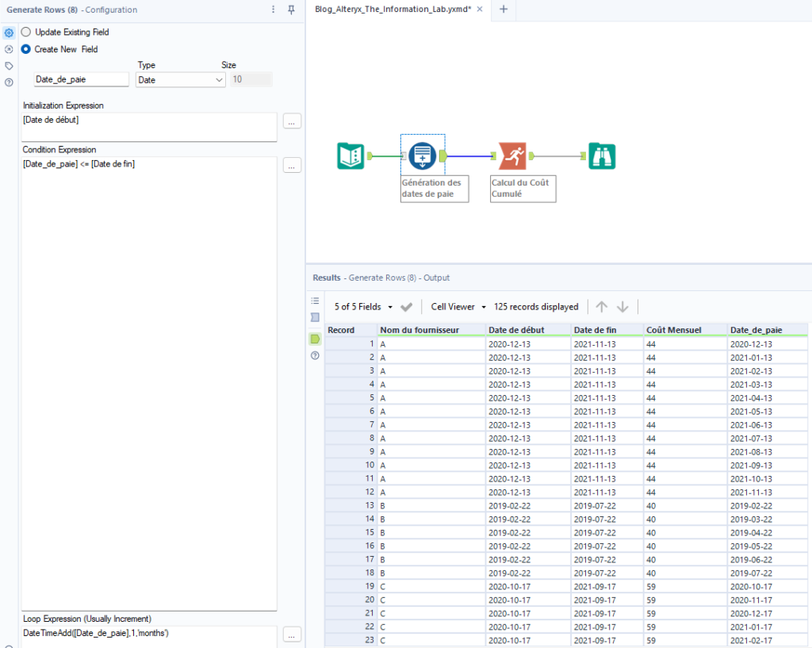812x648 pixels.
Task: Click the Nom du fournisseur column header
Action: point(431,330)
